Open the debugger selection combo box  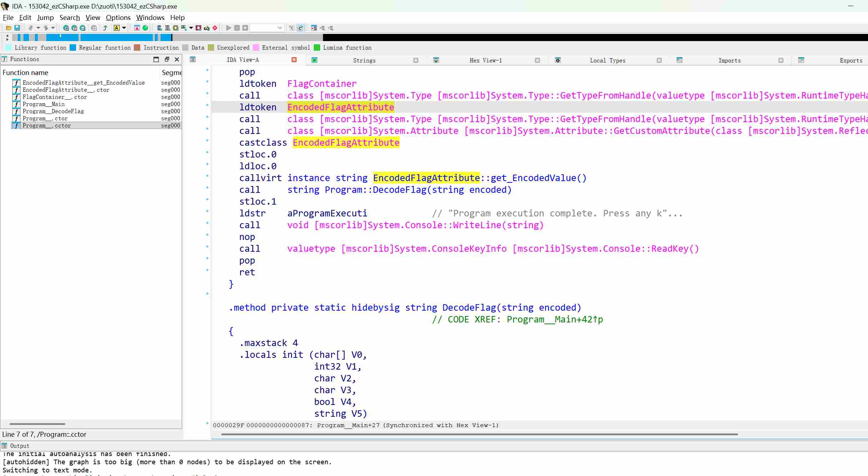(267, 28)
